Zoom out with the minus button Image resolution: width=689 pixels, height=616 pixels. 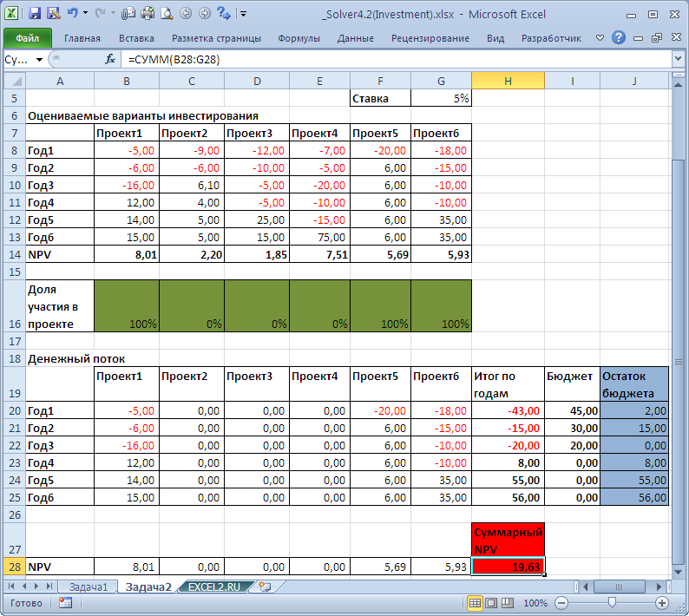[x=561, y=603]
